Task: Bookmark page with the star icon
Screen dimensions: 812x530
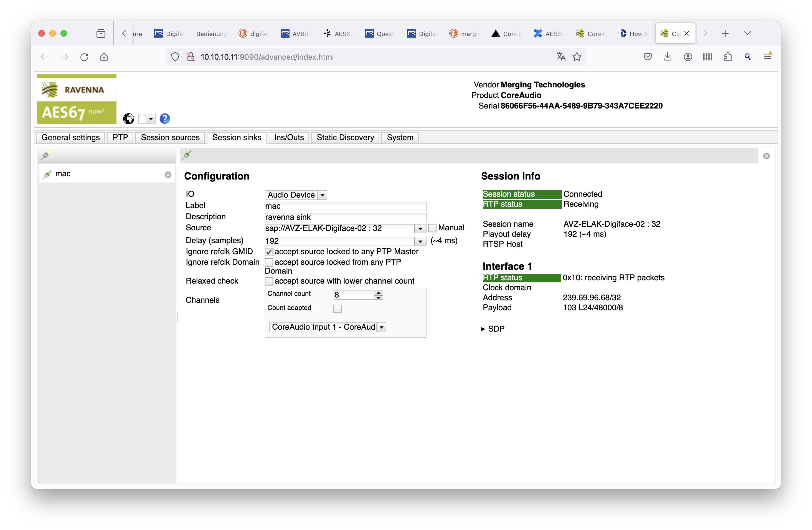Action: (577, 57)
